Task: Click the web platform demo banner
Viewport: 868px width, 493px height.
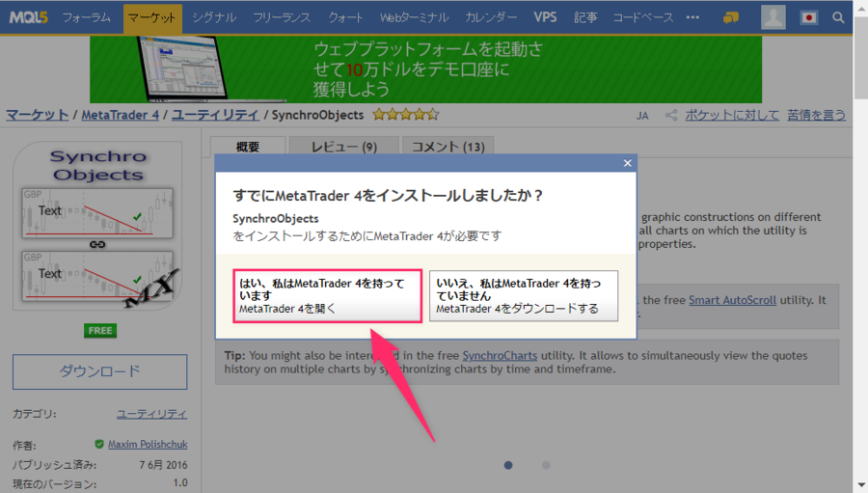Action: click(425, 69)
